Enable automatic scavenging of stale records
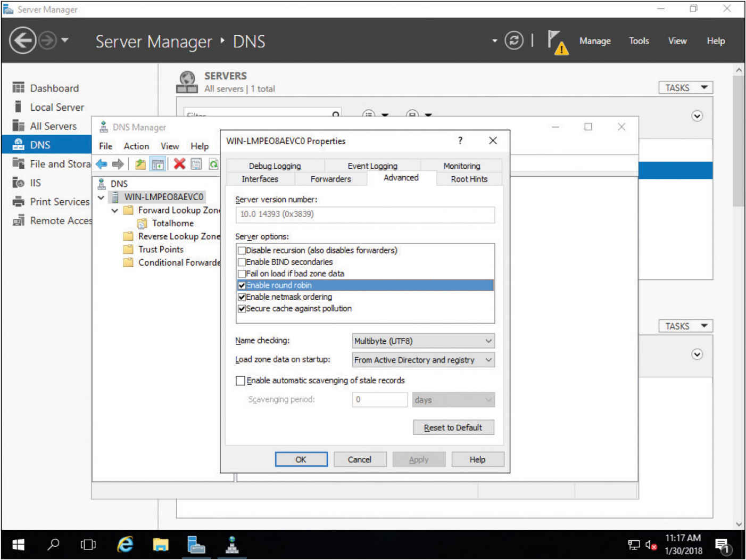This screenshot has height=560, width=746. coord(241,381)
